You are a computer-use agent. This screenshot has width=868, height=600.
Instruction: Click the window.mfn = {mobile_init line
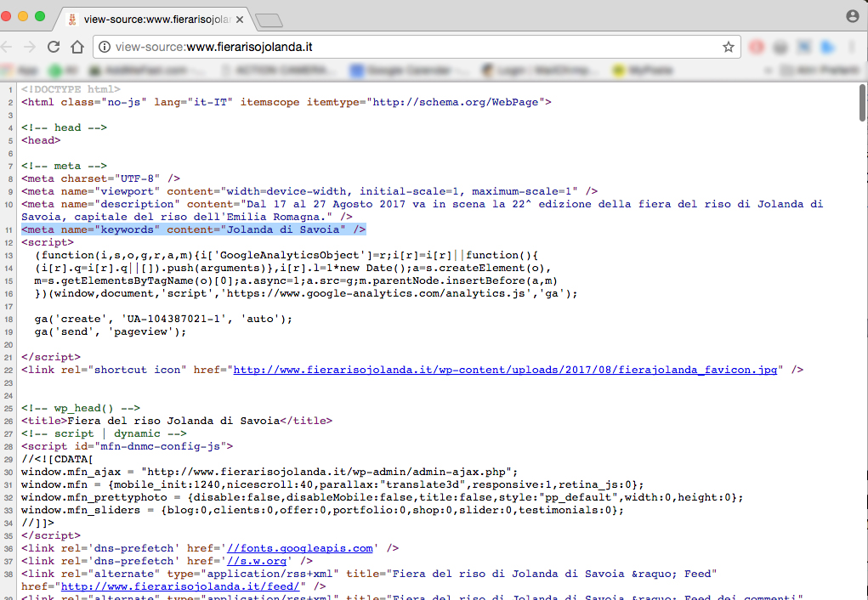coord(332,484)
